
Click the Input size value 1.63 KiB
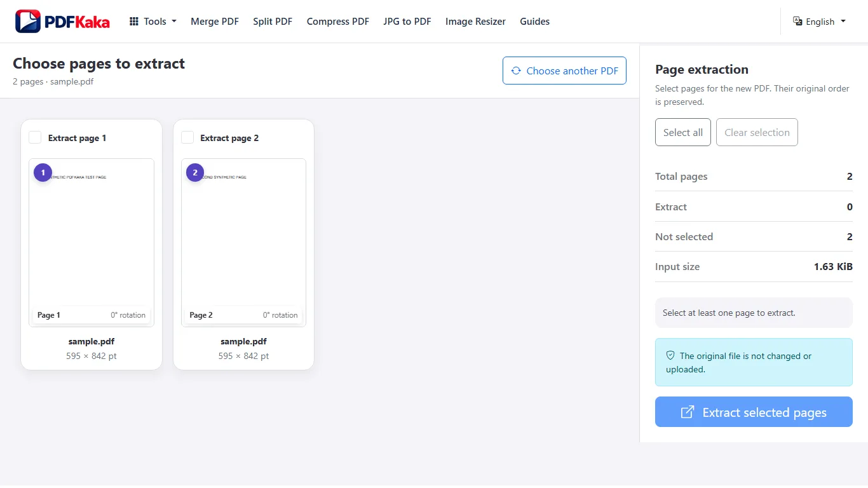click(x=833, y=267)
